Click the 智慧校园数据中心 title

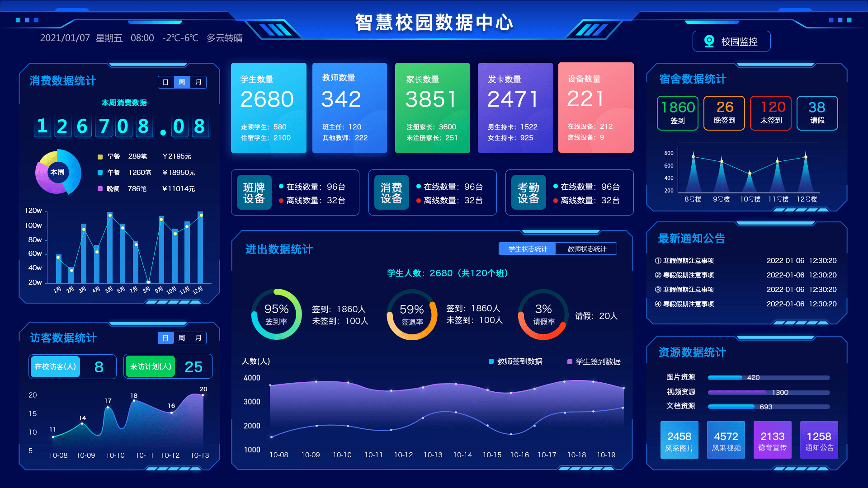tap(434, 22)
